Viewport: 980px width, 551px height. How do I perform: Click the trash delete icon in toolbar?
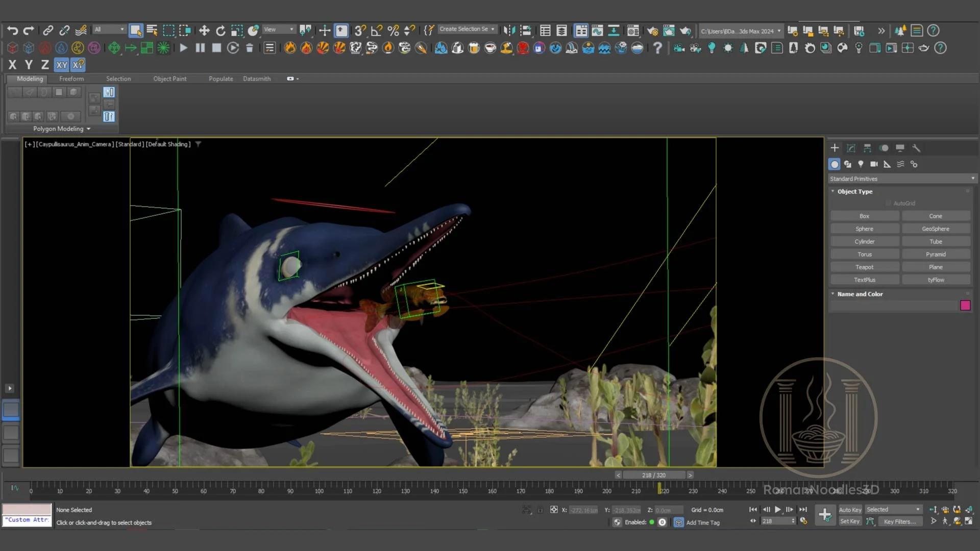click(250, 48)
